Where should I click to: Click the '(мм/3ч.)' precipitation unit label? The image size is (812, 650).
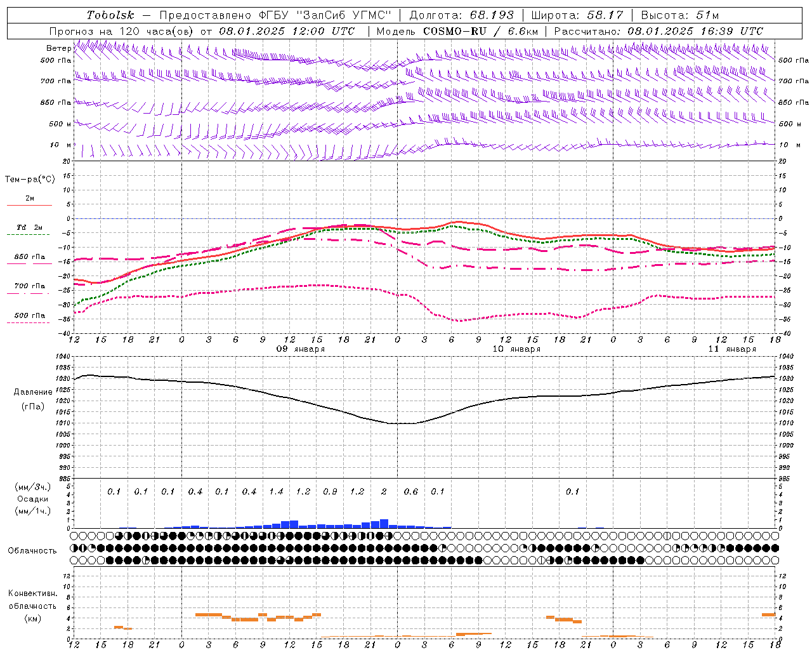(32, 487)
